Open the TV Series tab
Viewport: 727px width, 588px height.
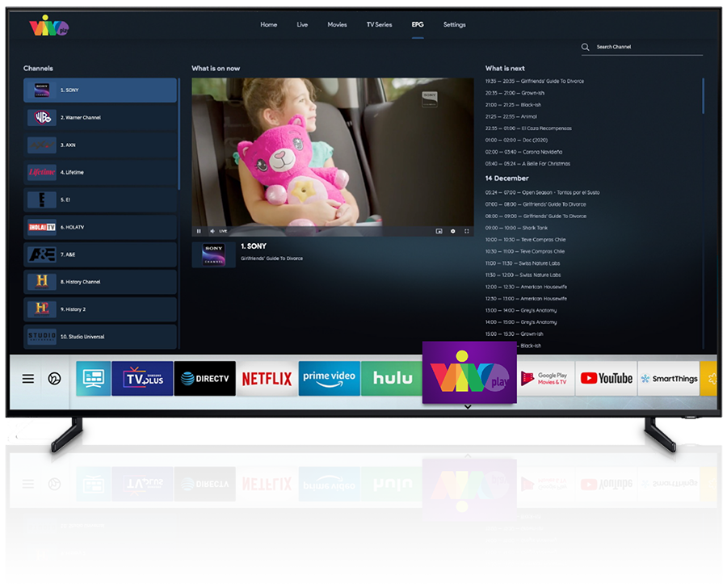(379, 25)
